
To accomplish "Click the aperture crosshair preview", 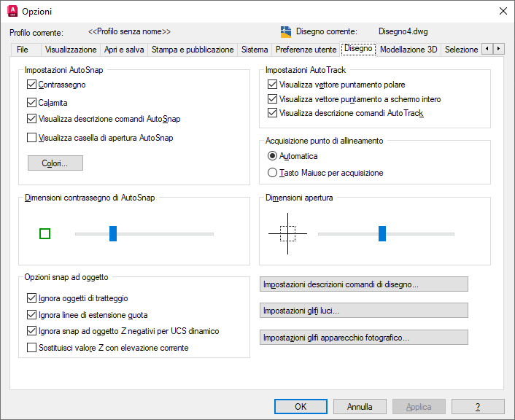I will (x=287, y=233).
